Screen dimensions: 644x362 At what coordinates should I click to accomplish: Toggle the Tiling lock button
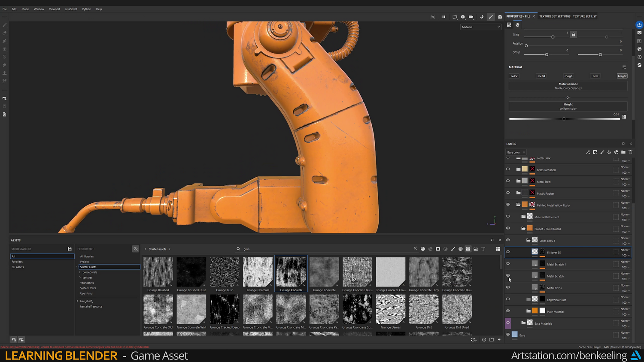573,34
